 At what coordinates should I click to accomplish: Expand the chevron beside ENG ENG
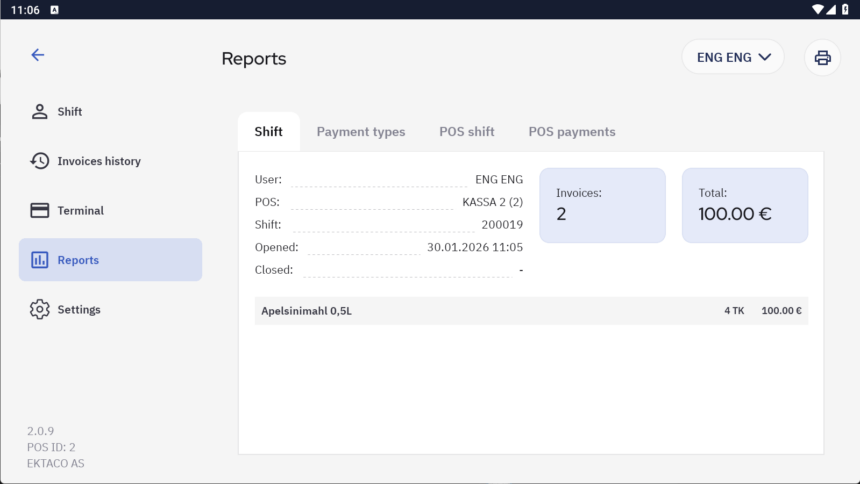(x=765, y=57)
